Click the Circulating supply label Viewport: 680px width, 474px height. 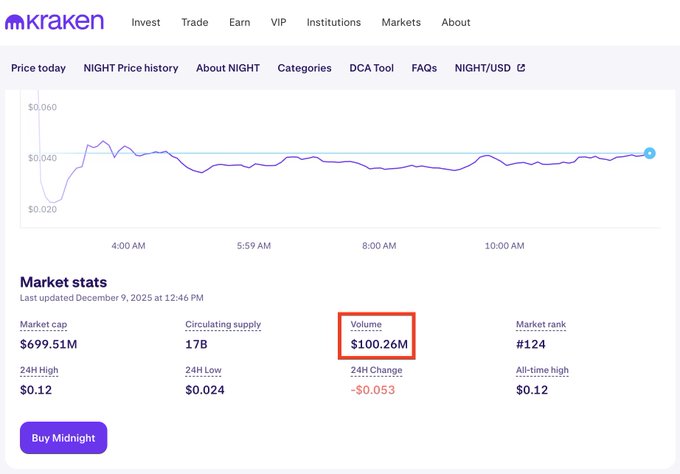click(x=223, y=325)
